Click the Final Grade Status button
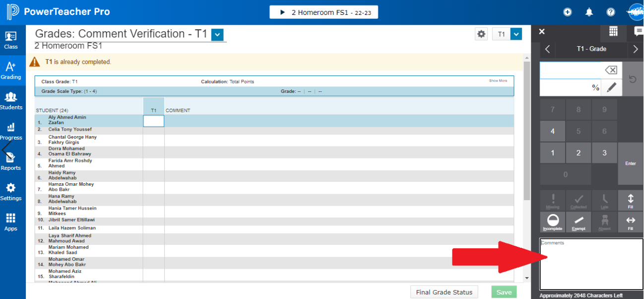The width and height of the screenshot is (644, 299). coord(445,292)
